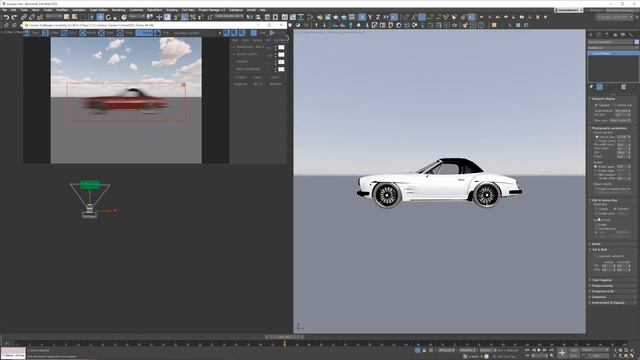The width and height of the screenshot is (640, 360).
Task: Select the Link tool icon
Action: [x=24, y=17]
